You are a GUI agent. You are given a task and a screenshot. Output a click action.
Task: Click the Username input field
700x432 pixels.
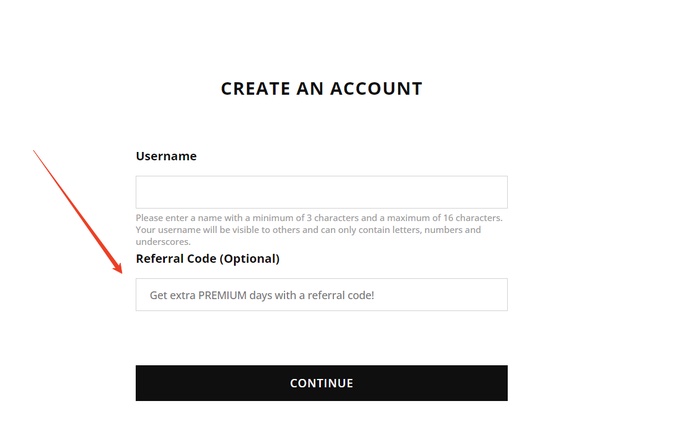[321, 192]
